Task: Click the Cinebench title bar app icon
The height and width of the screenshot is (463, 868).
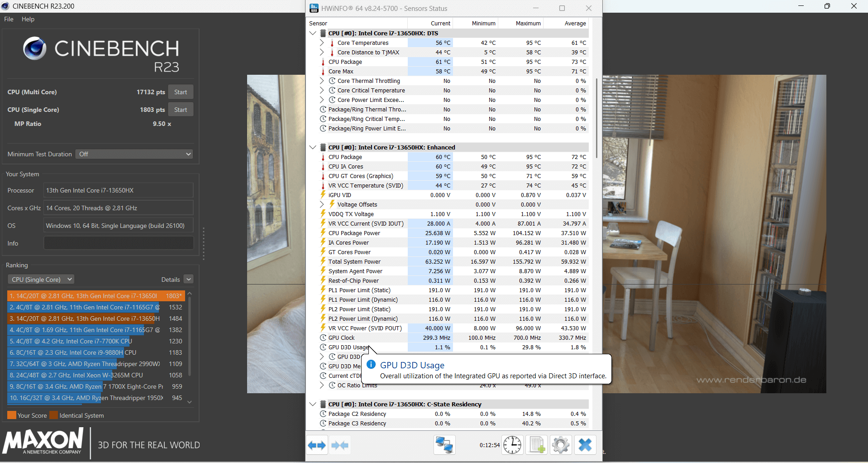Action: tap(5, 6)
